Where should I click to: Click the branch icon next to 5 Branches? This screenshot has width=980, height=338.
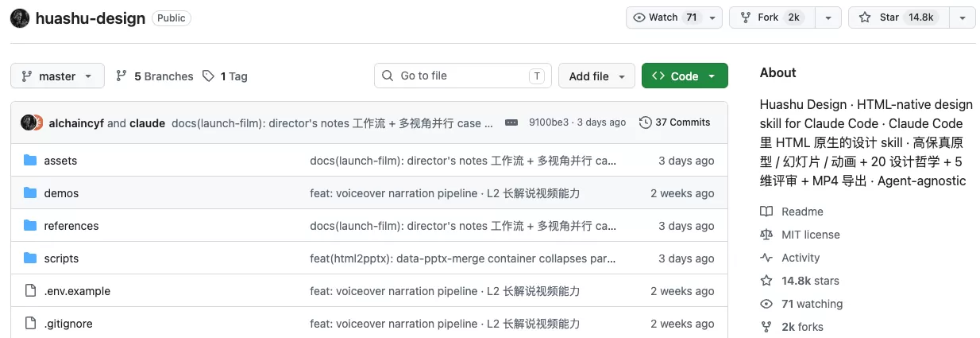coord(122,76)
